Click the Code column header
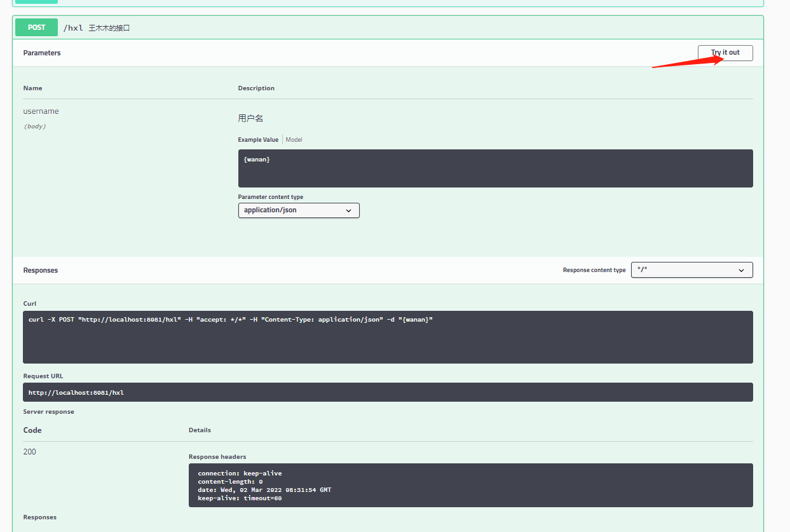 tap(32, 430)
